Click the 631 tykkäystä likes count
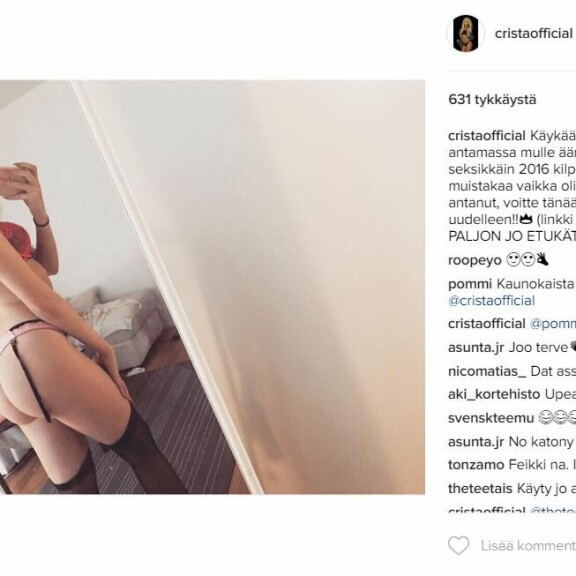The image size is (576, 576). click(x=492, y=100)
